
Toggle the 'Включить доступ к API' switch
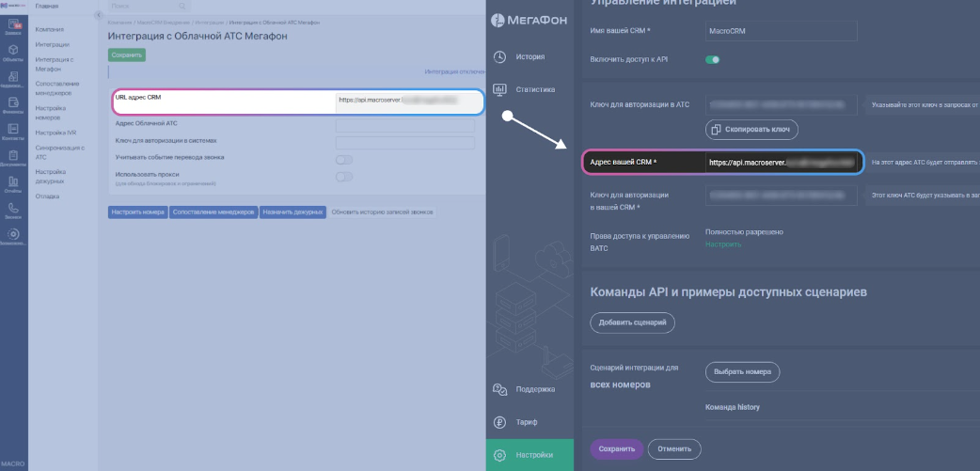point(712,59)
